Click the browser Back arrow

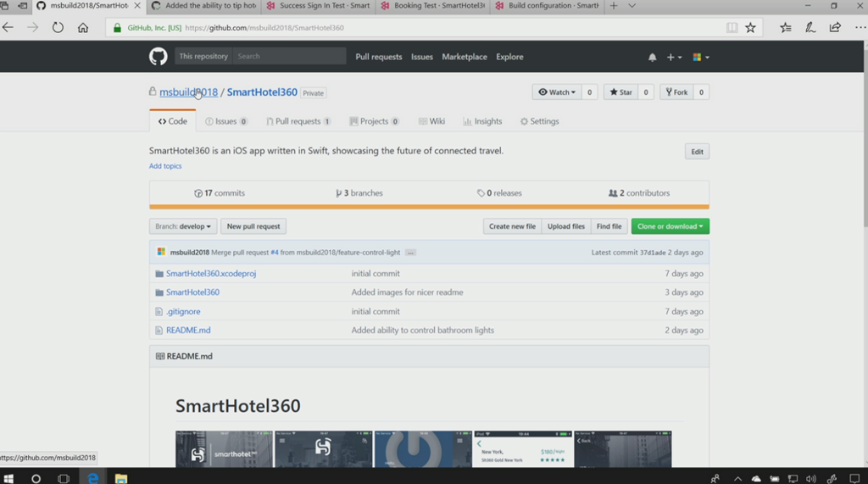[8, 27]
